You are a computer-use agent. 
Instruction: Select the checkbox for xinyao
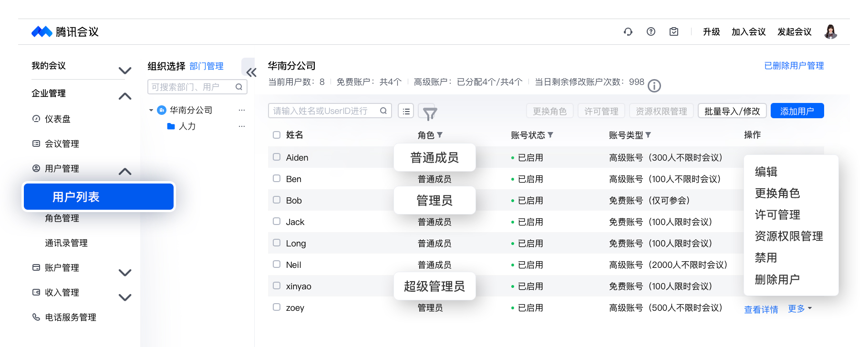277,286
